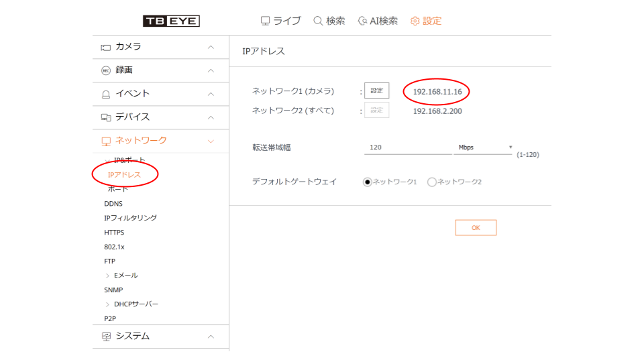Viewport: 644px width, 362px height.
Task: Expand the イベント section chevron
Action: (x=211, y=94)
